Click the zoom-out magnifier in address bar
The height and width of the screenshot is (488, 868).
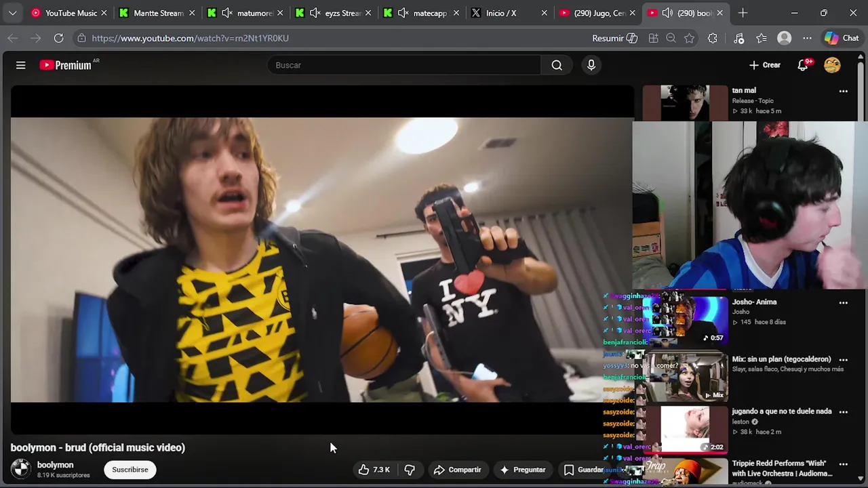tap(671, 38)
